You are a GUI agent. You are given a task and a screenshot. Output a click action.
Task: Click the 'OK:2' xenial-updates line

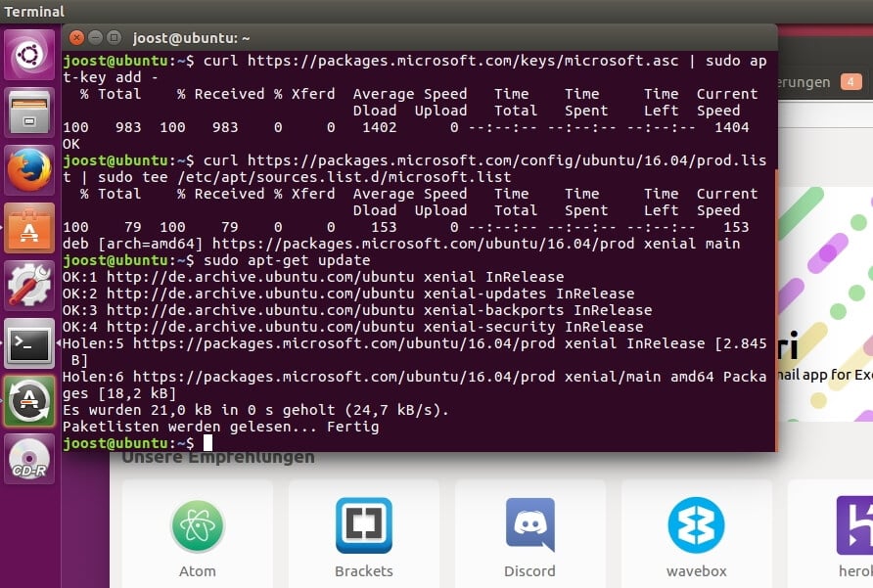click(348, 294)
